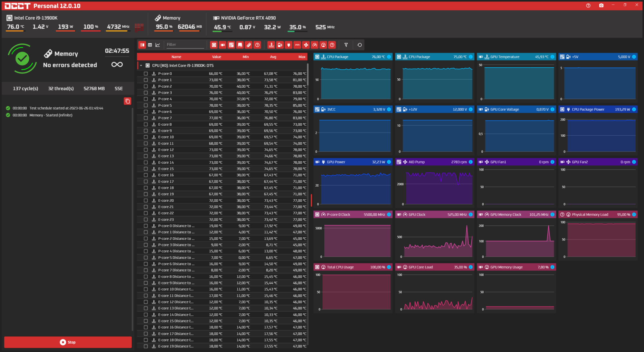Toggle the storage drive filter icon
This screenshot has height=352, width=644.
240,45
